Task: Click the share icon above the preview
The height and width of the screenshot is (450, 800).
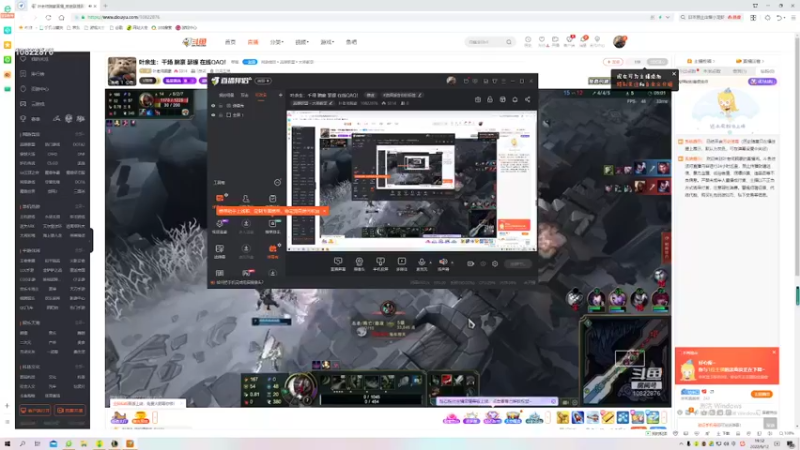Action: pos(528,99)
